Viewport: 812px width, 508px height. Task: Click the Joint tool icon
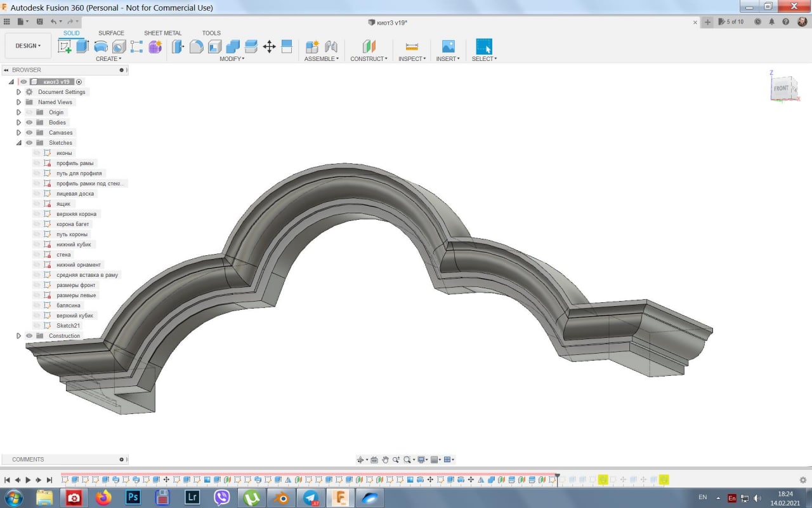pos(331,46)
